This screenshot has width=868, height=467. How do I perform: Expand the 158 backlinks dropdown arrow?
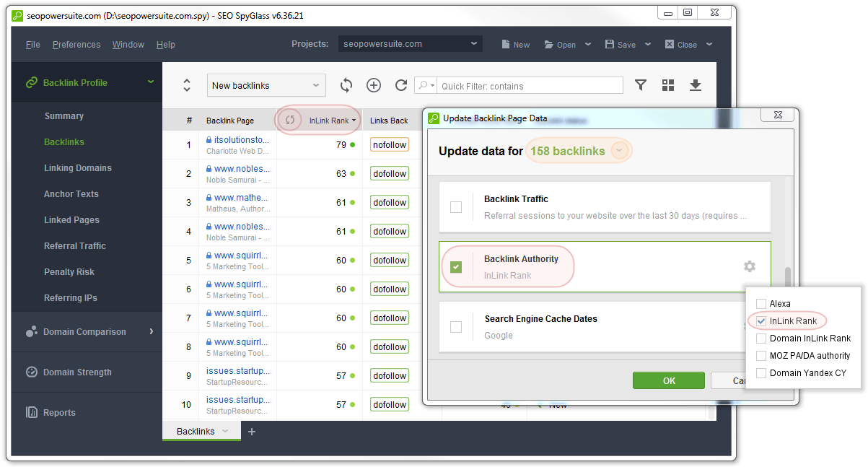coord(620,151)
